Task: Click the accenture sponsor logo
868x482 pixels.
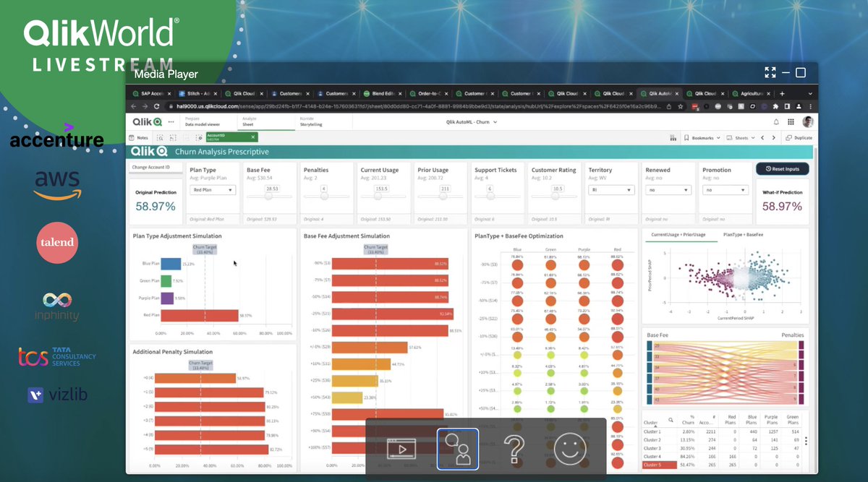Action: (56, 137)
